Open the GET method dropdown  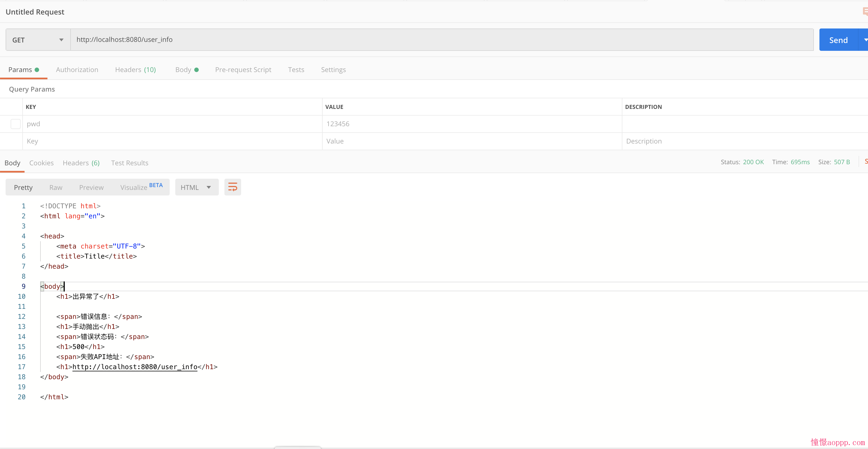38,40
